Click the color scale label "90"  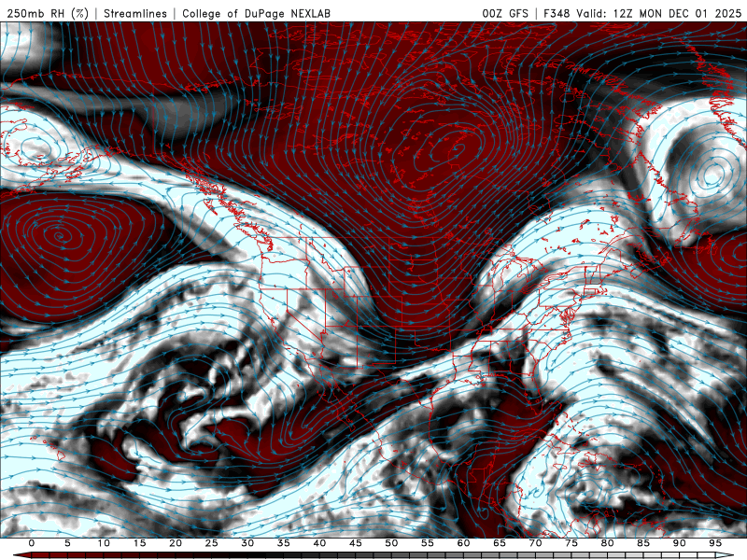click(x=679, y=543)
